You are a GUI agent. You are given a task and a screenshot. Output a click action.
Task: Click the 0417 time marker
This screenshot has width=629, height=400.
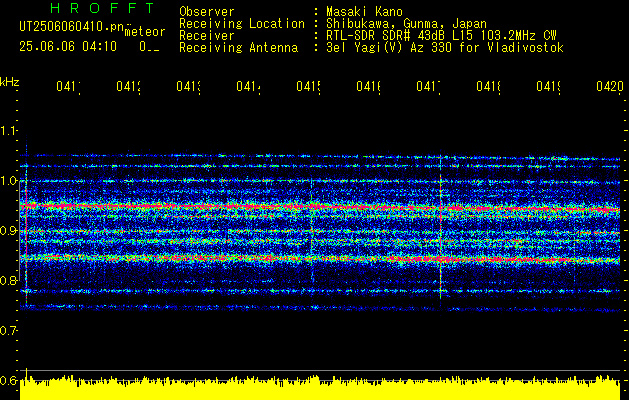[428, 86]
